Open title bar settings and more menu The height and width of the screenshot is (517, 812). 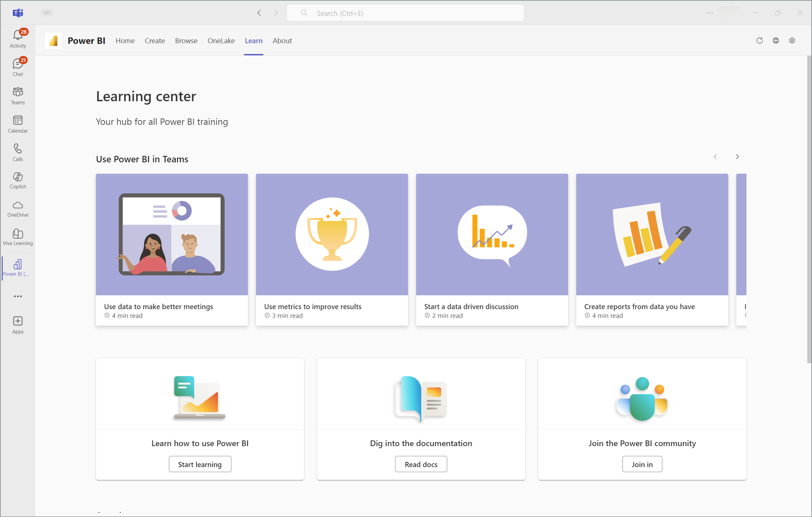pos(709,13)
